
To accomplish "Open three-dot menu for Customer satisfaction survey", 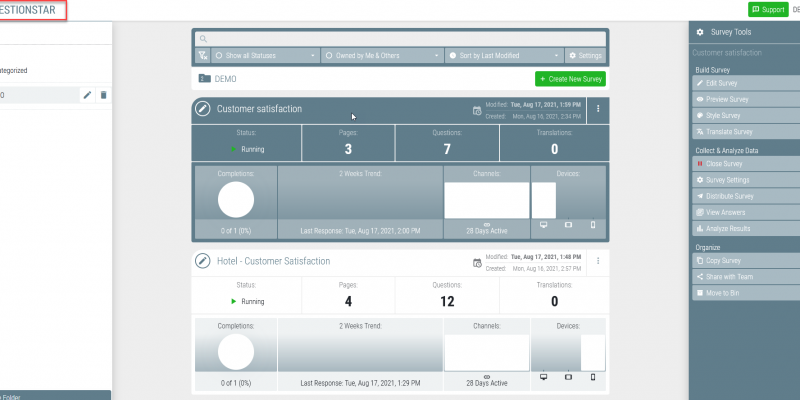I will (598, 108).
